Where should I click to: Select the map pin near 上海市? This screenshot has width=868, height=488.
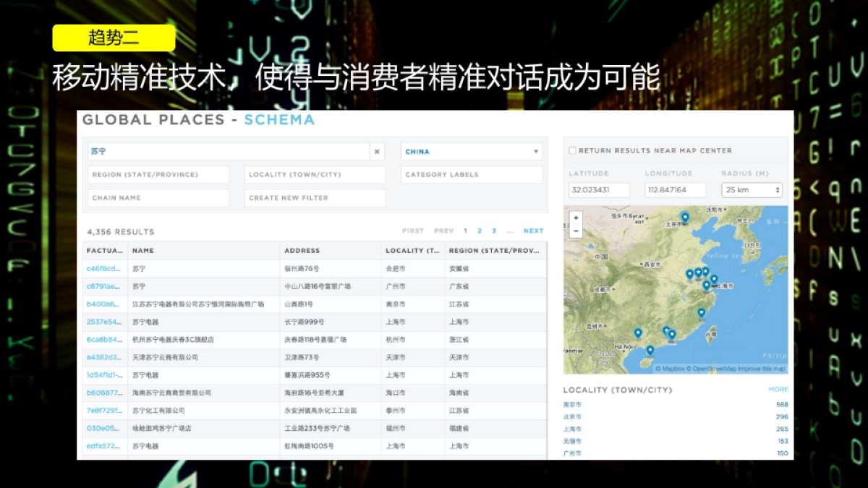pyautogui.click(x=714, y=278)
